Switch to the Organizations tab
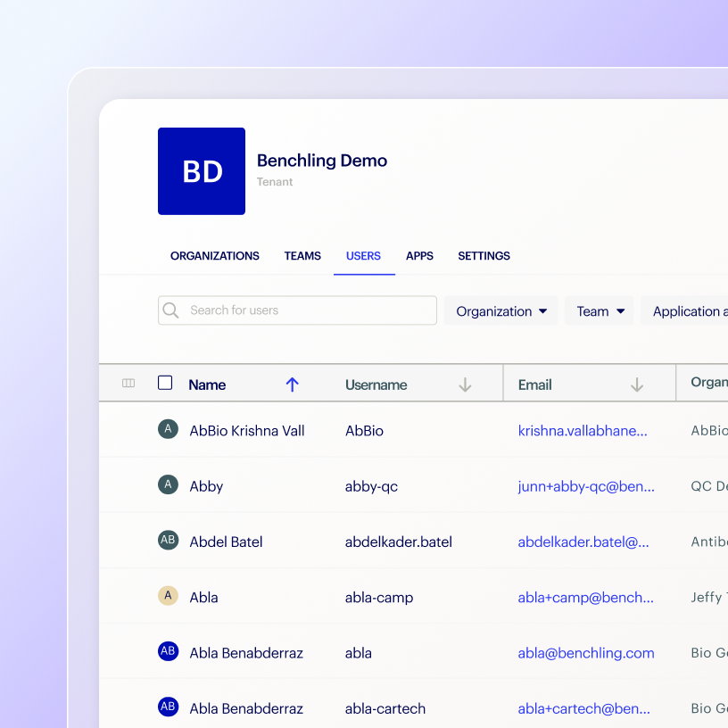 coord(214,256)
